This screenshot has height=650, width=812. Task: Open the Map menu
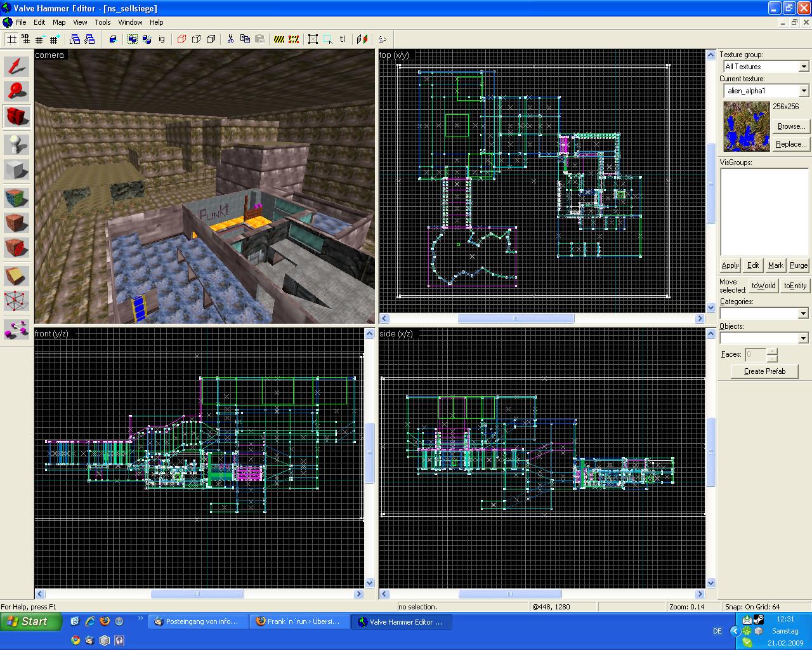coord(59,22)
